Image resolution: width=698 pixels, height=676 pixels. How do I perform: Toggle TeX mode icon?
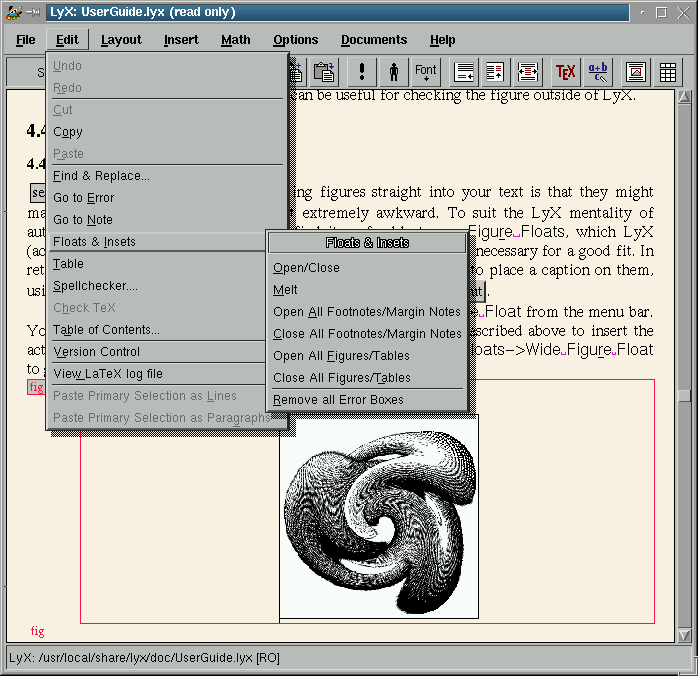pyautogui.click(x=565, y=72)
